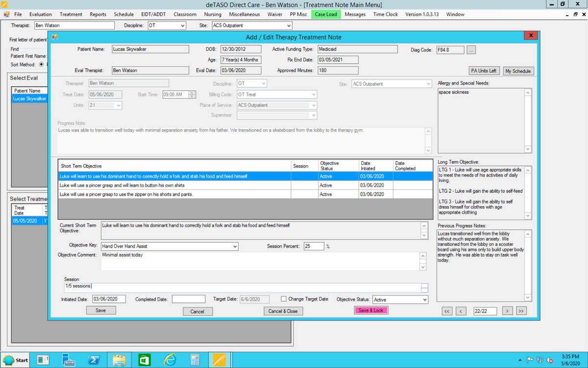Launch Internet Explorer from the taskbar
Viewport: 588px width, 368px height.
click(x=170, y=360)
